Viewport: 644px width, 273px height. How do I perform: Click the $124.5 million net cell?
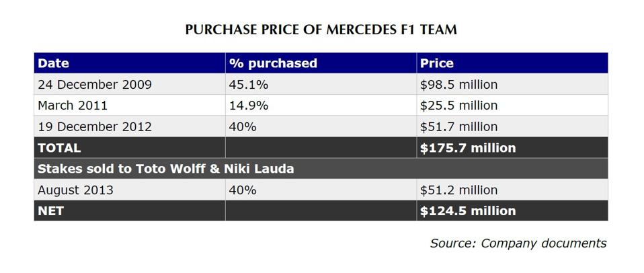(x=468, y=210)
